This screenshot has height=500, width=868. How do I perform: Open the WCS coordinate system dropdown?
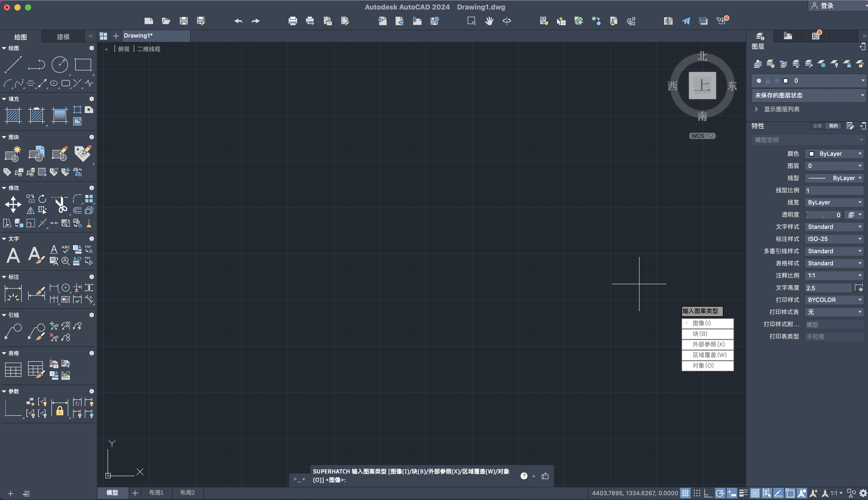click(702, 136)
